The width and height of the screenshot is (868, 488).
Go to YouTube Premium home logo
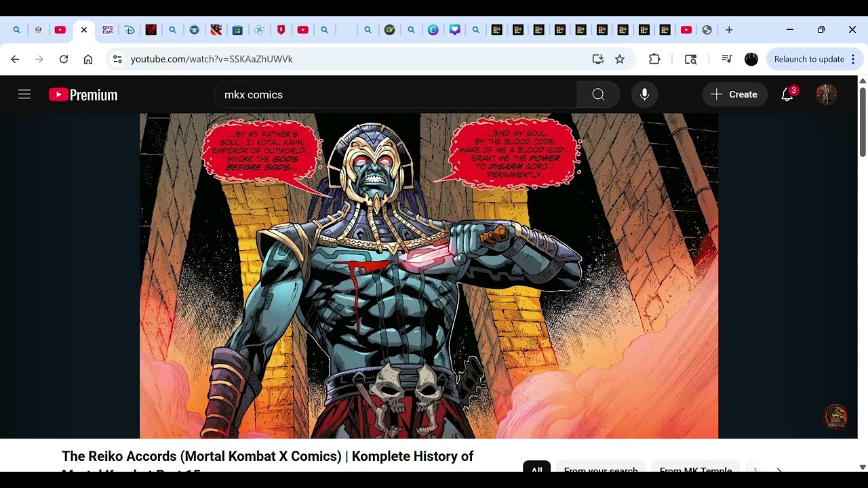tap(83, 95)
